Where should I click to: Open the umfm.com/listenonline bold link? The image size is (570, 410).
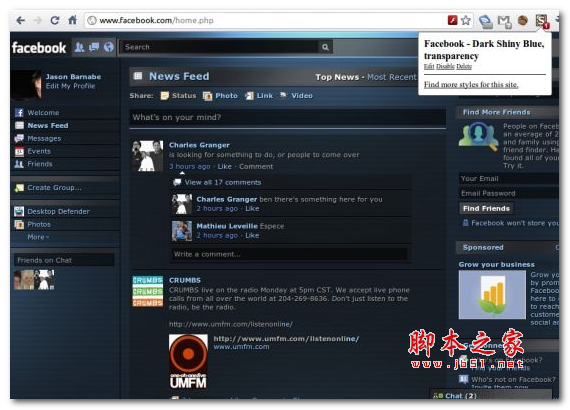pyautogui.click(x=286, y=339)
